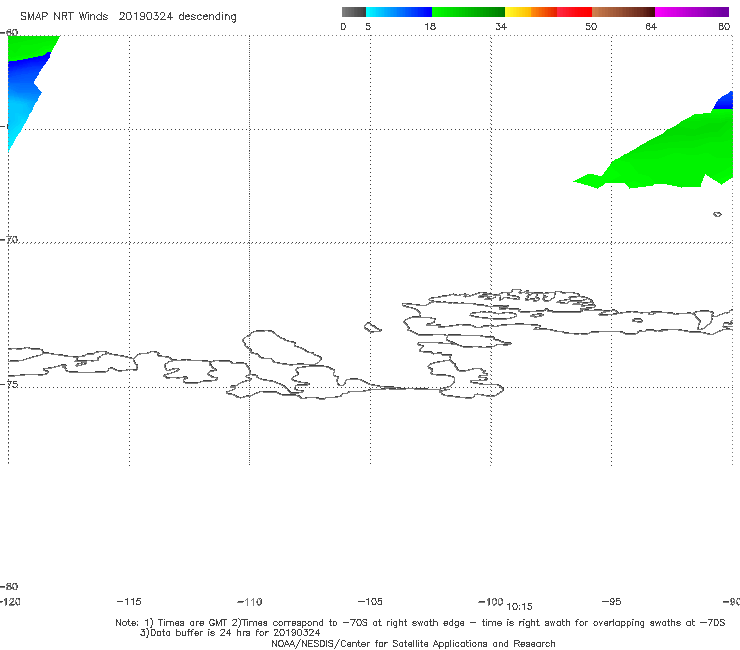
Task: Click the '10:15' swath time label
Action: (x=519, y=607)
